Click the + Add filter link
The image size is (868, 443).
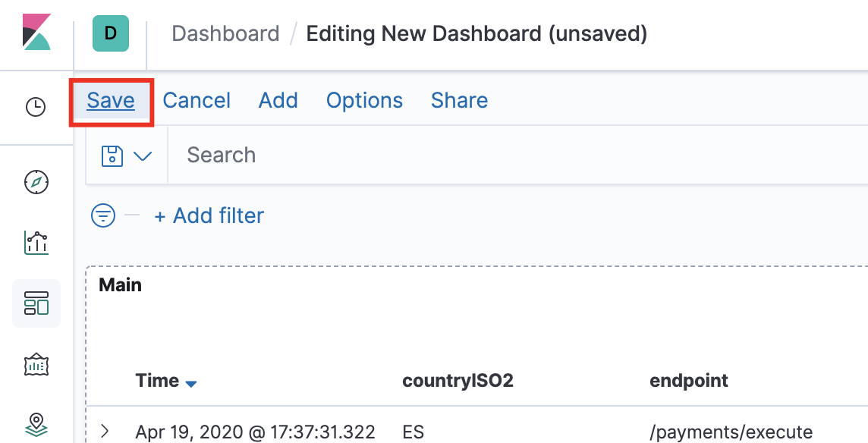pyautogui.click(x=209, y=216)
